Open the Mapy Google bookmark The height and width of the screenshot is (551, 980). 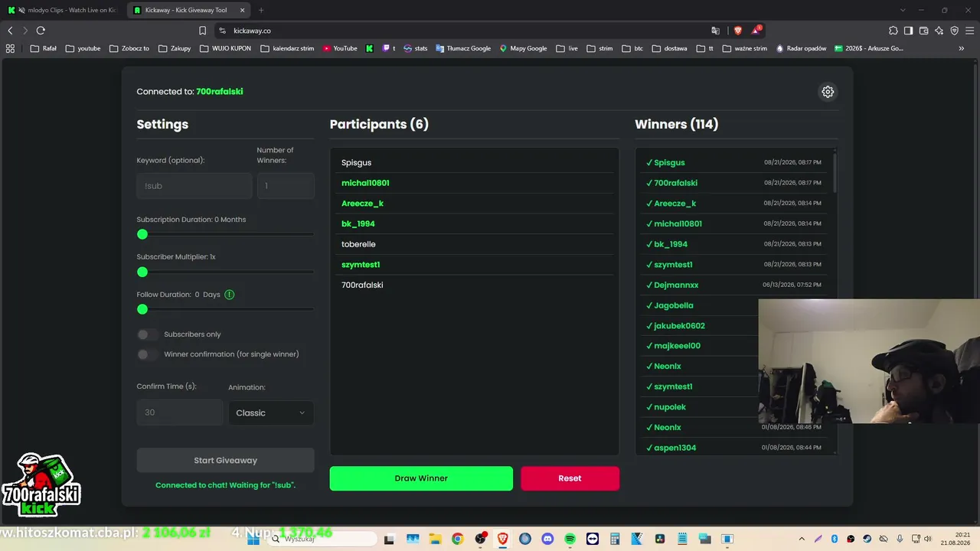tap(524, 48)
